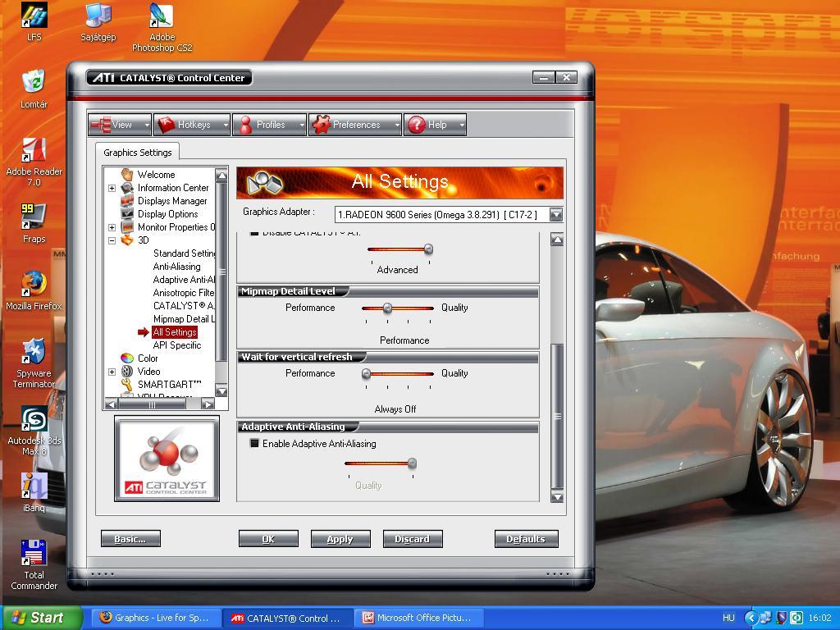840x630 pixels.
Task: Toggle the Disable CATALYST A.I. checkbox
Action: point(254,234)
